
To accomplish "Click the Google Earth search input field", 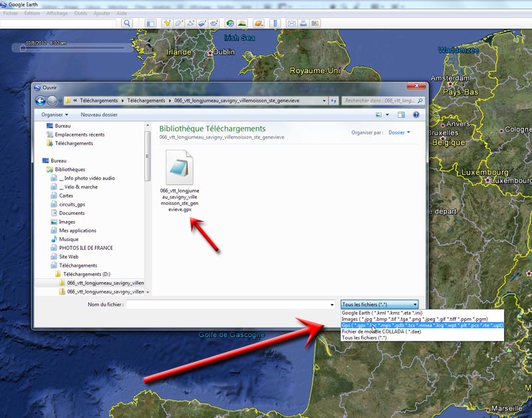I will [58, 23].
